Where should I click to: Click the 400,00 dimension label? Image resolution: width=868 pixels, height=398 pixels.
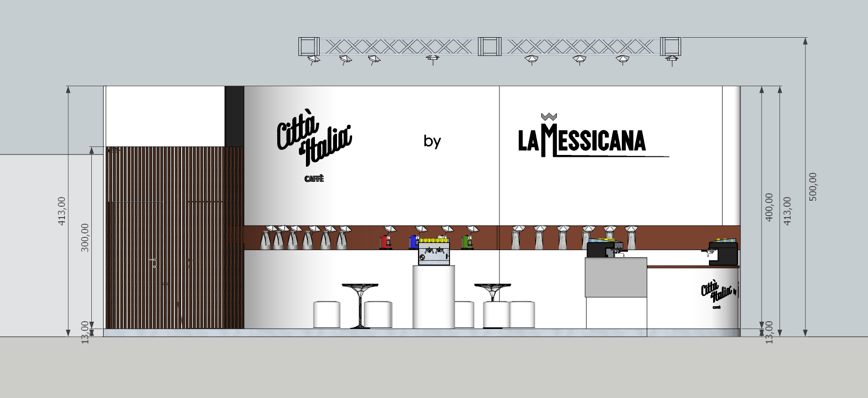point(769,207)
